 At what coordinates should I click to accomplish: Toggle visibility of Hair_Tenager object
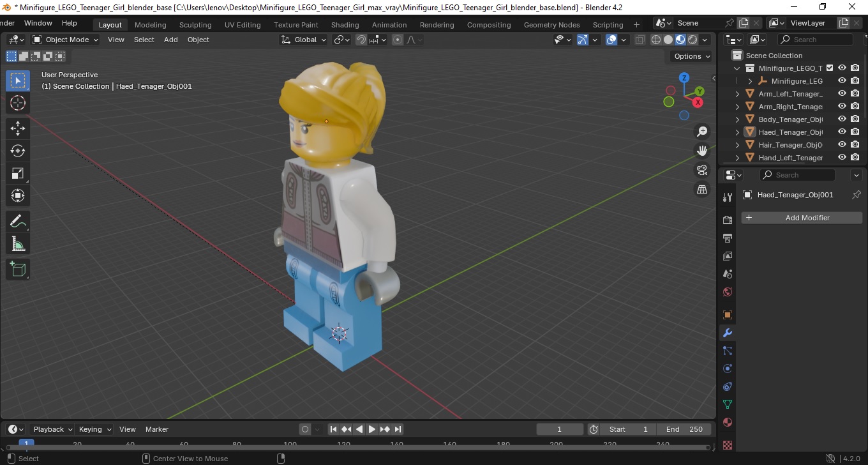(x=842, y=144)
